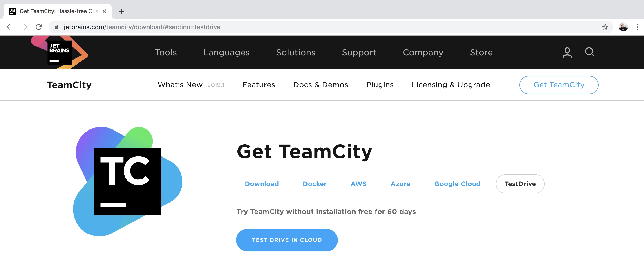Open the Solutions dropdown
The width and height of the screenshot is (644, 270).
click(296, 53)
